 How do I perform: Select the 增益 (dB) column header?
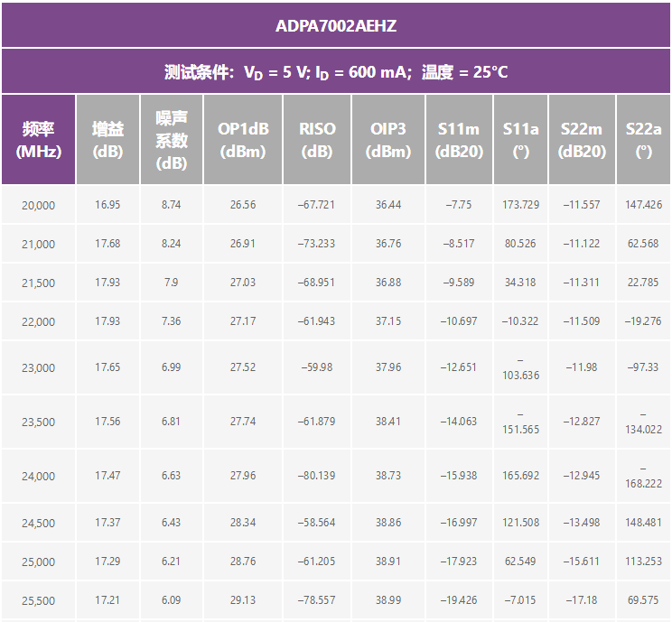(107, 140)
